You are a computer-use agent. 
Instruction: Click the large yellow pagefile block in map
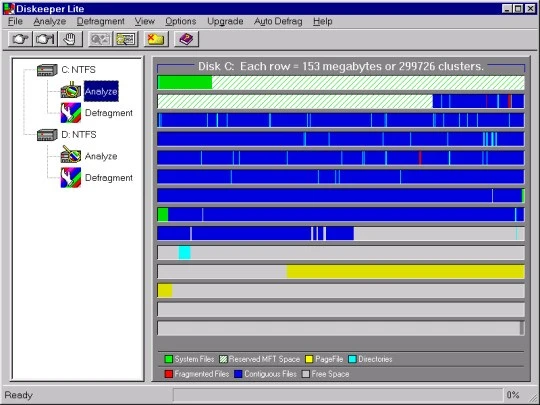[405, 272]
